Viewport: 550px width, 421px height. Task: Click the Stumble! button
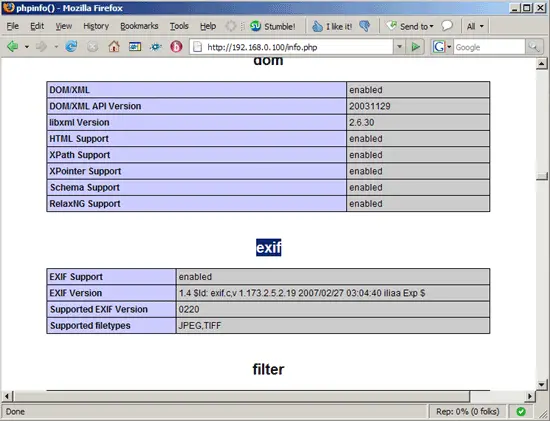click(x=273, y=26)
